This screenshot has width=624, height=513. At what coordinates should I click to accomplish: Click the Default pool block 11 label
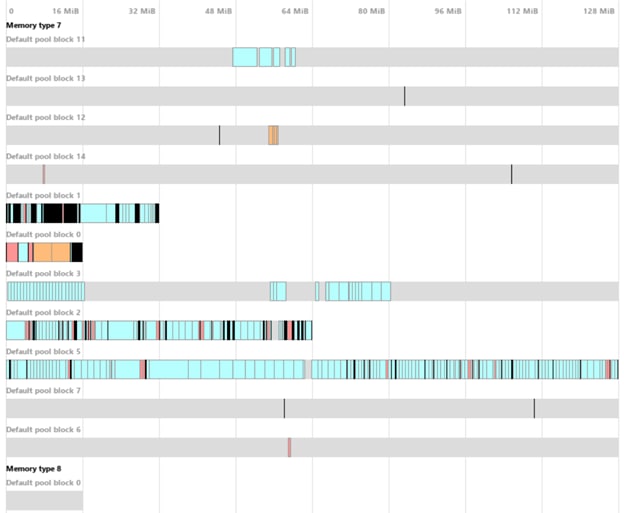coord(45,39)
